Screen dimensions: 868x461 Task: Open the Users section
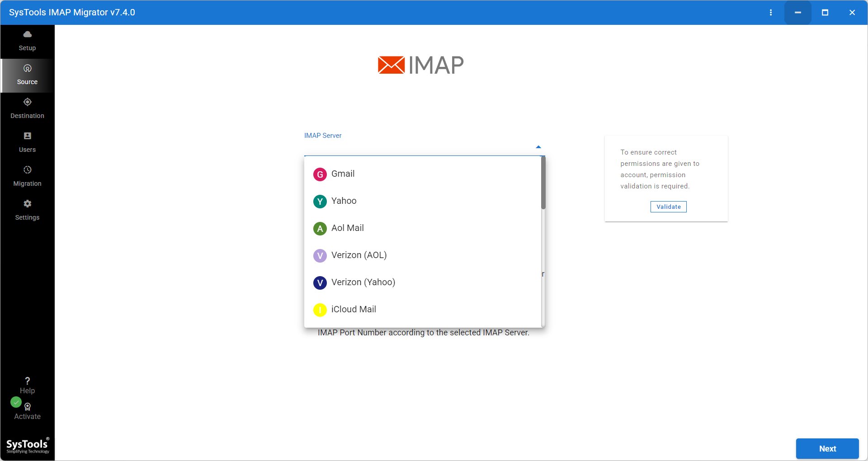click(27, 142)
